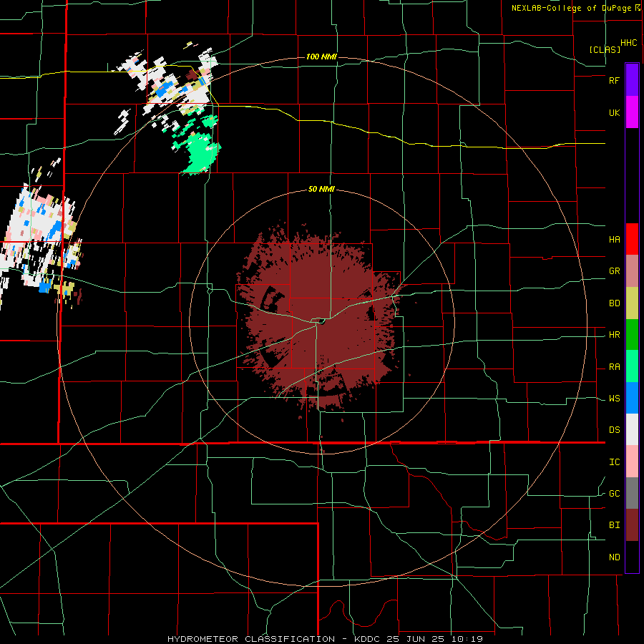Click the BD yellow legend block
The height and width of the screenshot is (644, 644).
pyautogui.click(x=632, y=303)
